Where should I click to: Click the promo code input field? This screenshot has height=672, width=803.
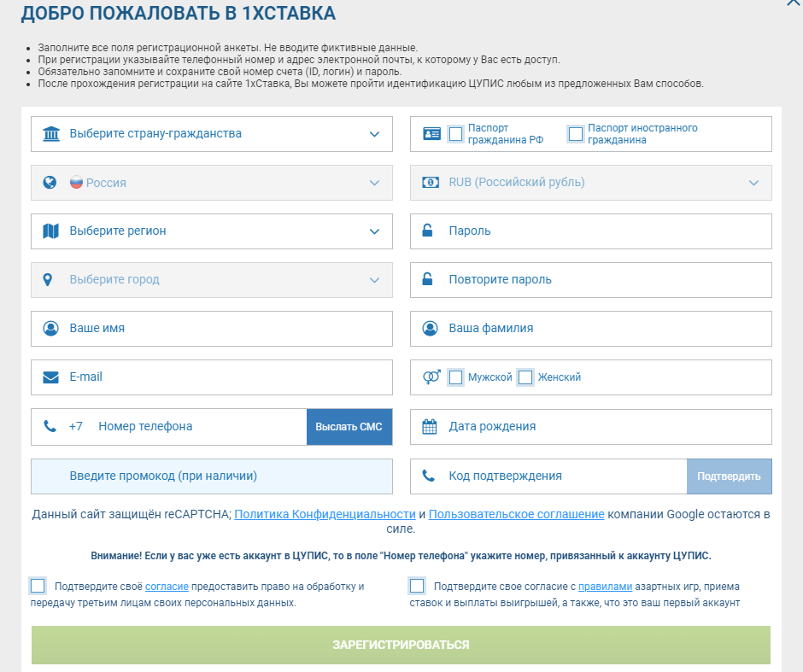click(x=211, y=476)
